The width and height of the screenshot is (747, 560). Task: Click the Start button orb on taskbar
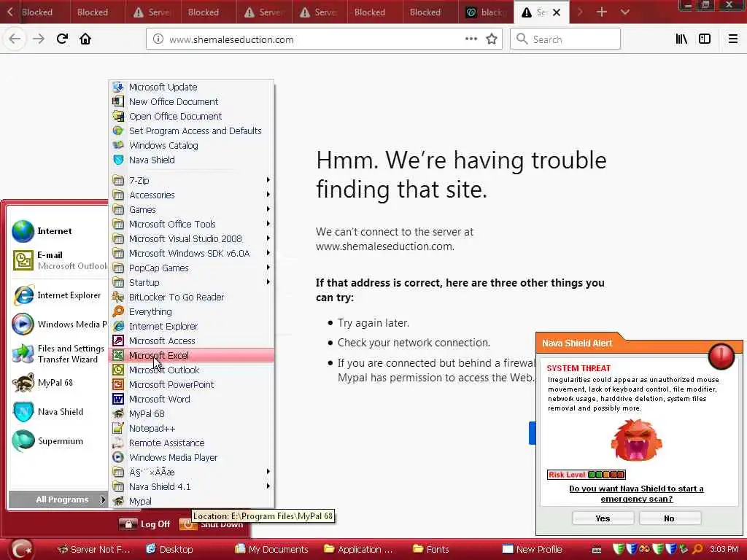tap(22, 549)
